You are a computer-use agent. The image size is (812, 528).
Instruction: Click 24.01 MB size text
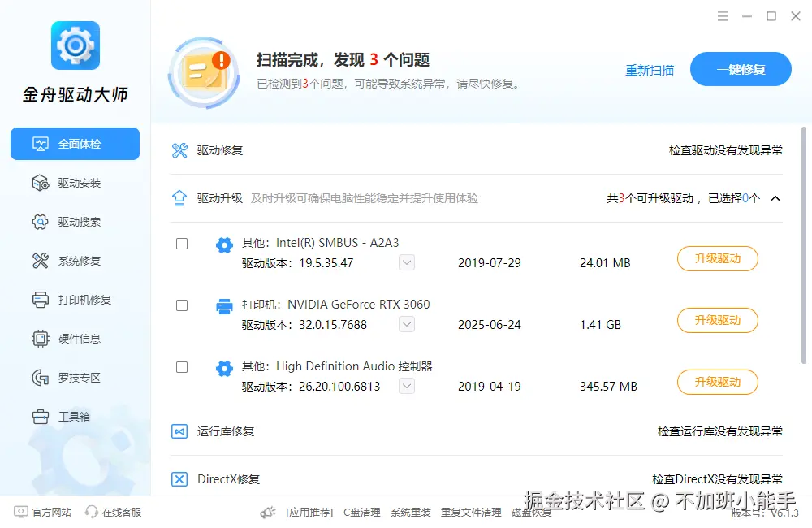pyautogui.click(x=605, y=263)
